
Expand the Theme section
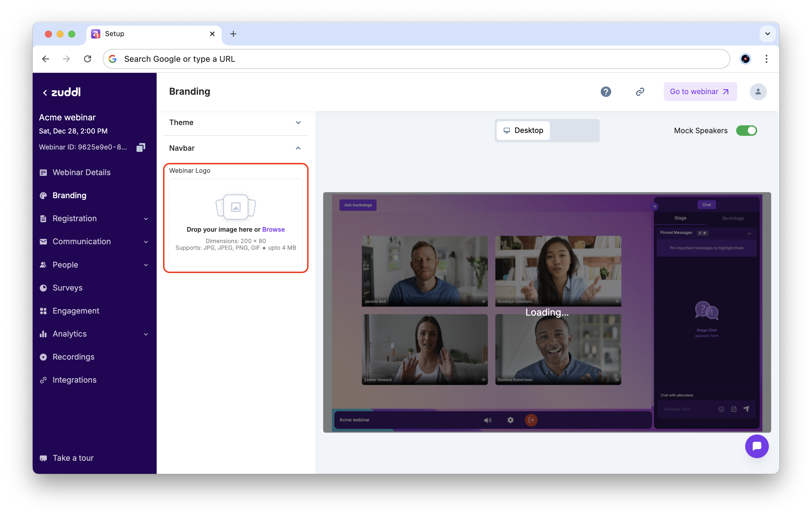coord(235,123)
